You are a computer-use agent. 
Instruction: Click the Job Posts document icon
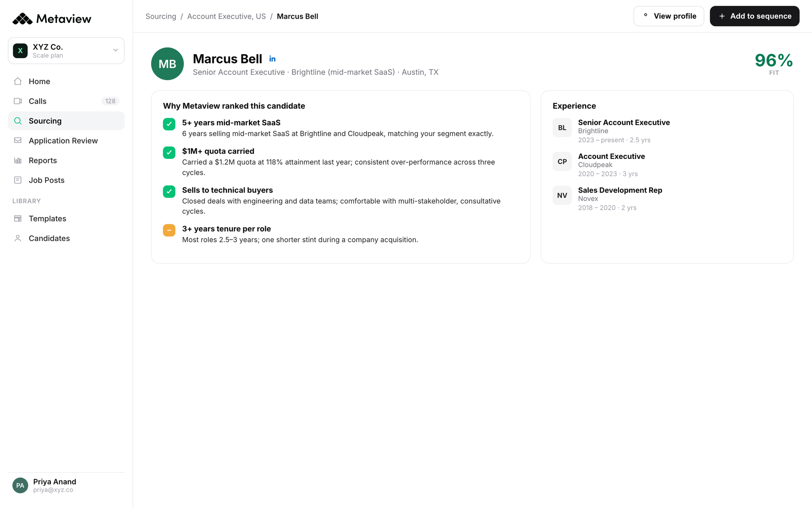click(18, 180)
